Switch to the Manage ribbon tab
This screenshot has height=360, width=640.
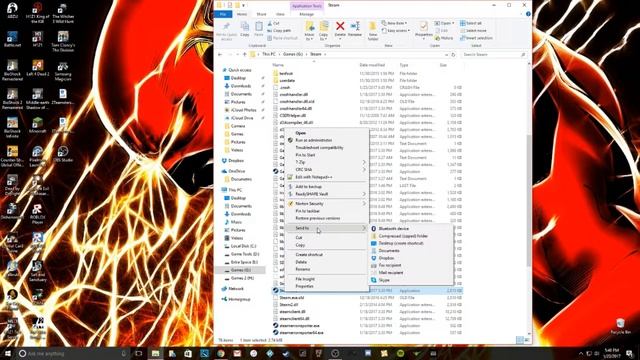coord(307,14)
